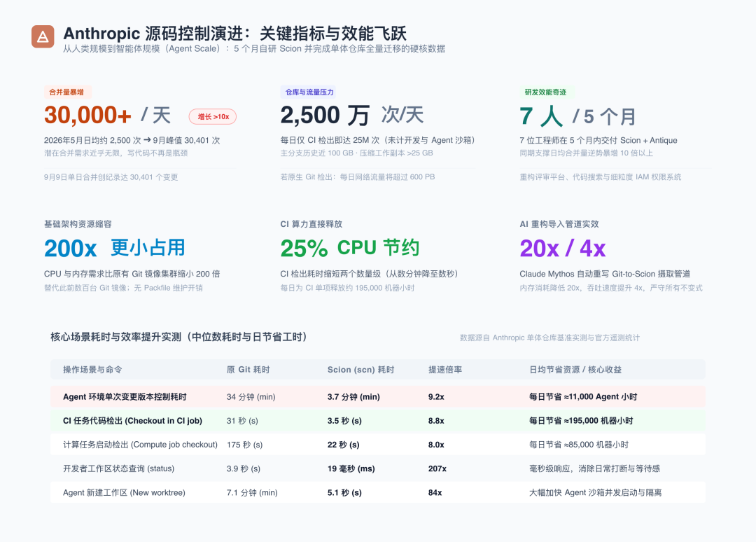The width and height of the screenshot is (756, 542).
Task: Click 'CI 检出耗时缩短两个数量级' description
Action: (369, 274)
